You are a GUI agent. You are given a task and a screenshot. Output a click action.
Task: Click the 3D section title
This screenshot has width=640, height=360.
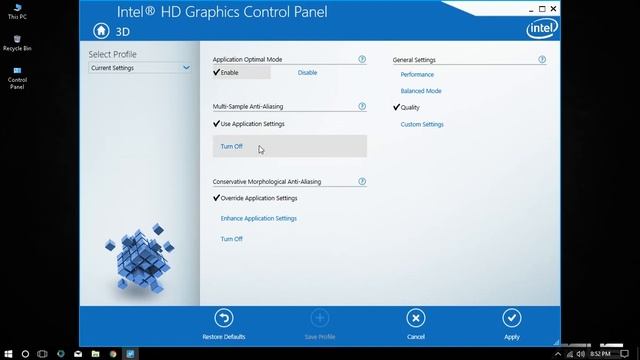[122, 32]
